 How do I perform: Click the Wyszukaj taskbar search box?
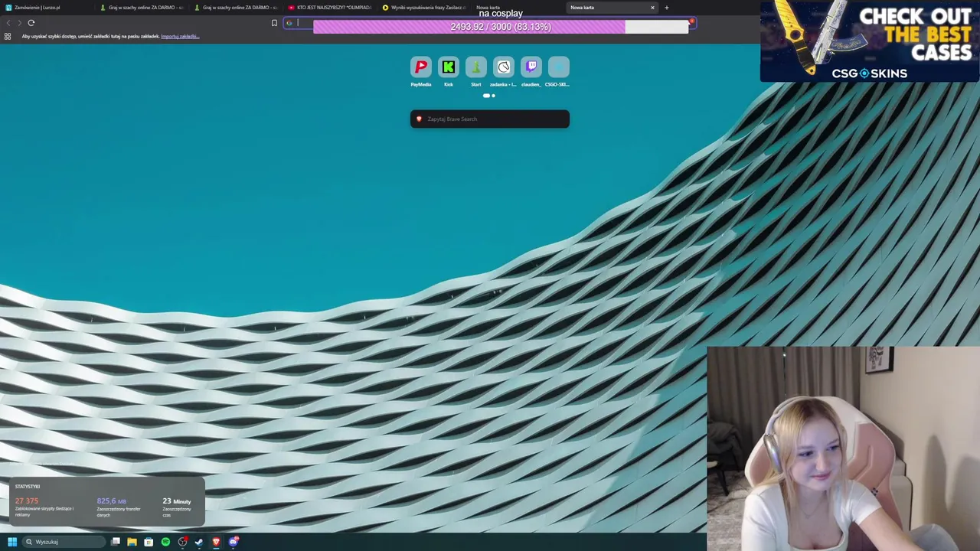tap(64, 542)
